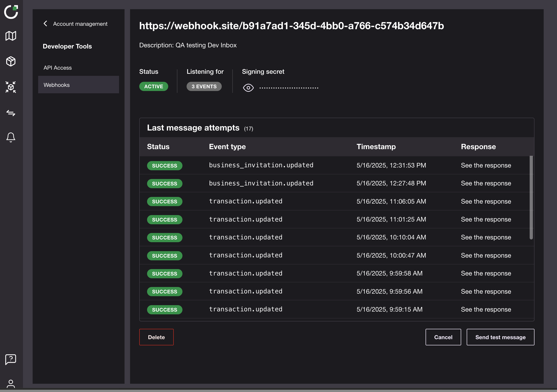This screenshot has height=392, width=557.
Task: Reveal signing secret with eye icon
Action: [x=248, y=88]
